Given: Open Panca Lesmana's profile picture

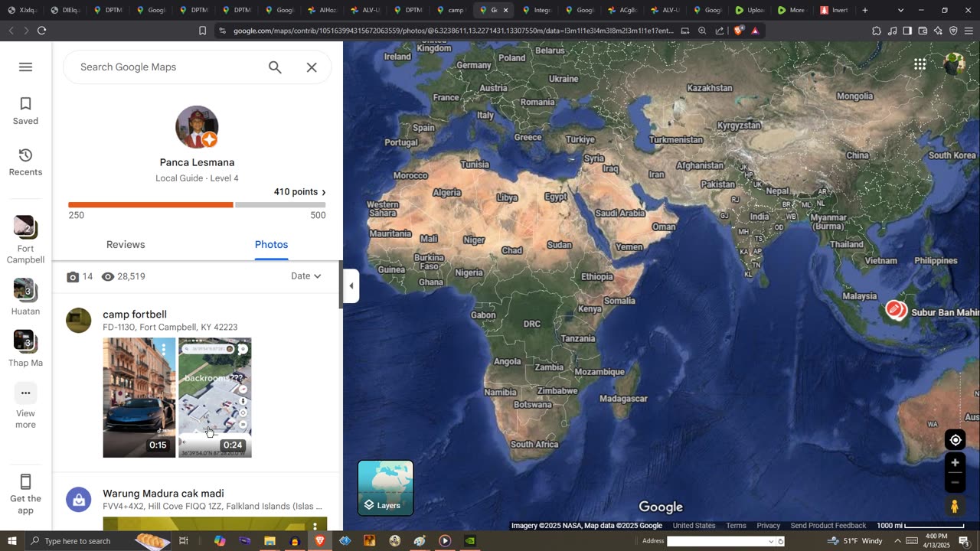Looking at the screenshot, I should [x=197, y=127].
